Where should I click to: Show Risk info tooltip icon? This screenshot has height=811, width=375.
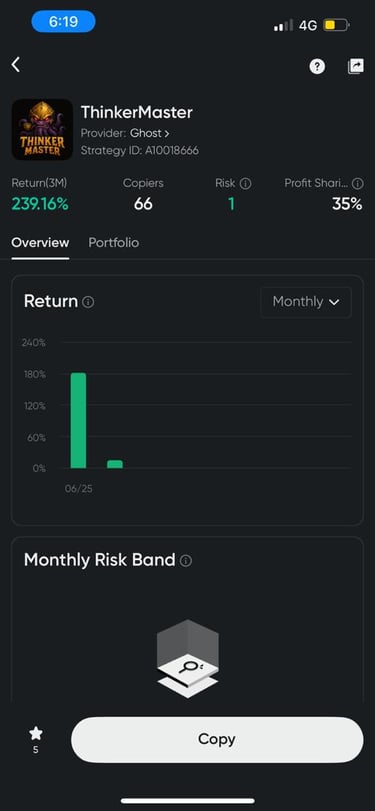[246, 184]
